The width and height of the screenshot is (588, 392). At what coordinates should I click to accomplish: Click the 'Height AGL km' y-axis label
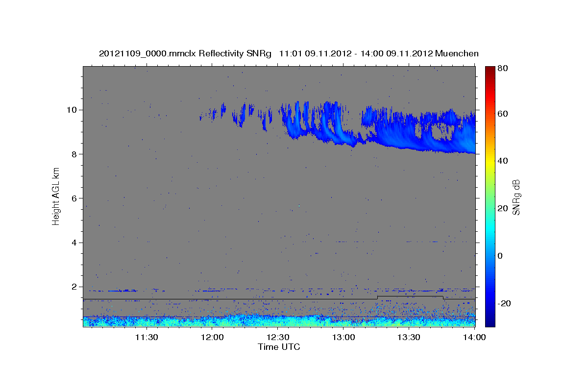point(56,196)
